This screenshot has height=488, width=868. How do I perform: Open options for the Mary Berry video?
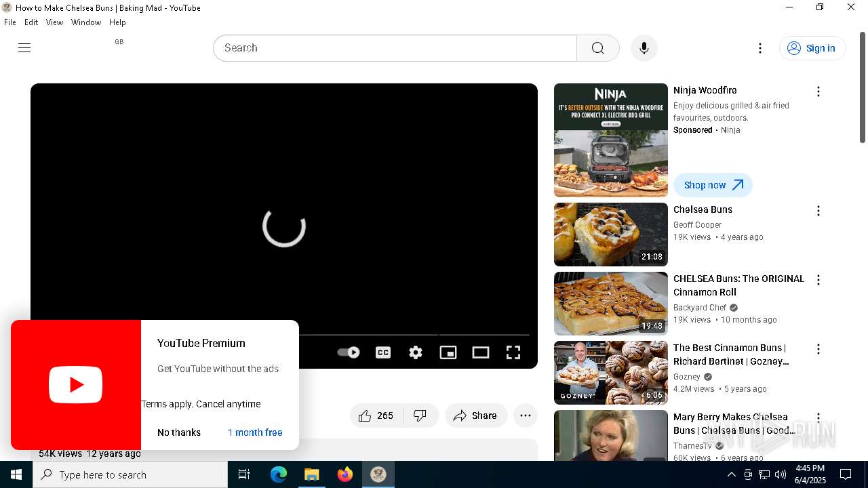818,418
